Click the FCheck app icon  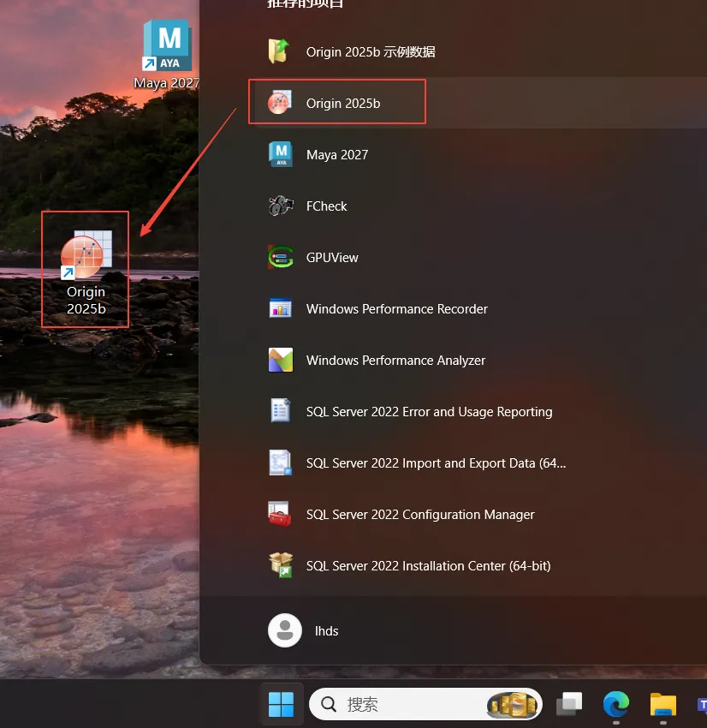pos(281,206)
